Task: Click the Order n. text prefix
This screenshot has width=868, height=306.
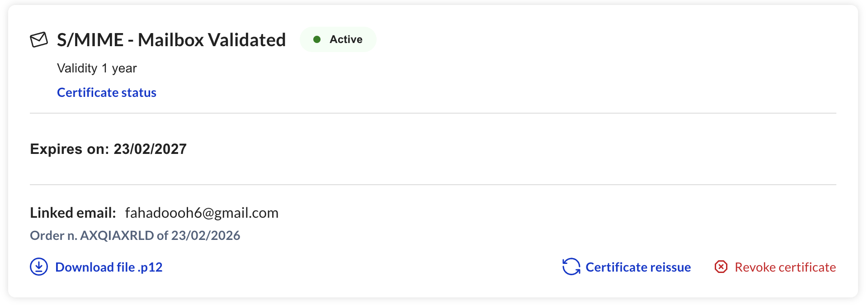Action: (x=53, y=236)
